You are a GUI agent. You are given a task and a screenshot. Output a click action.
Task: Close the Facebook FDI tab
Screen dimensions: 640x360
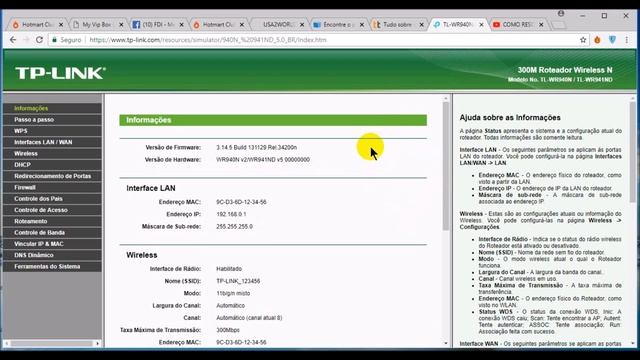pyautogui.click(x=182, y=25)
